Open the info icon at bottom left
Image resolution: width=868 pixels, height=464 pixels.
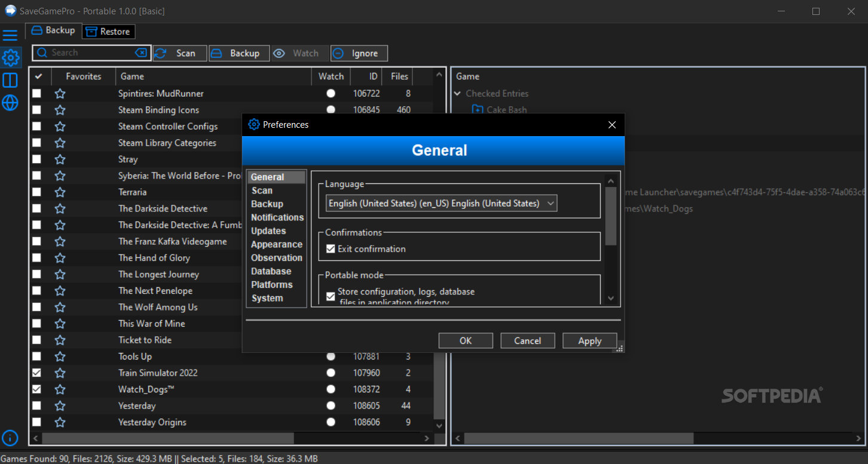click(x=10, y=438)
